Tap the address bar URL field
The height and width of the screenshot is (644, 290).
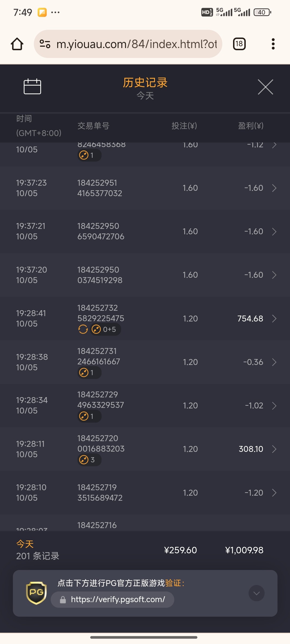pyautogui.click(x=136, y=44)
